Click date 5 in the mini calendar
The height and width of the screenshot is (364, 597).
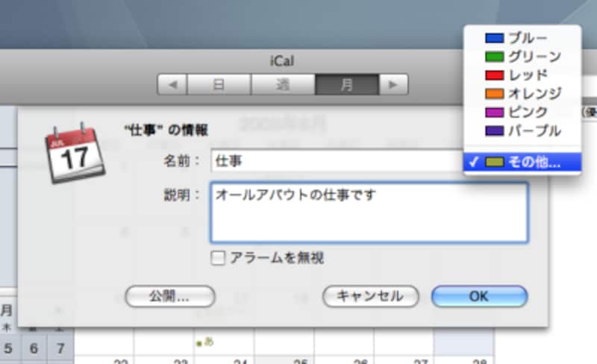pos(8,348)
